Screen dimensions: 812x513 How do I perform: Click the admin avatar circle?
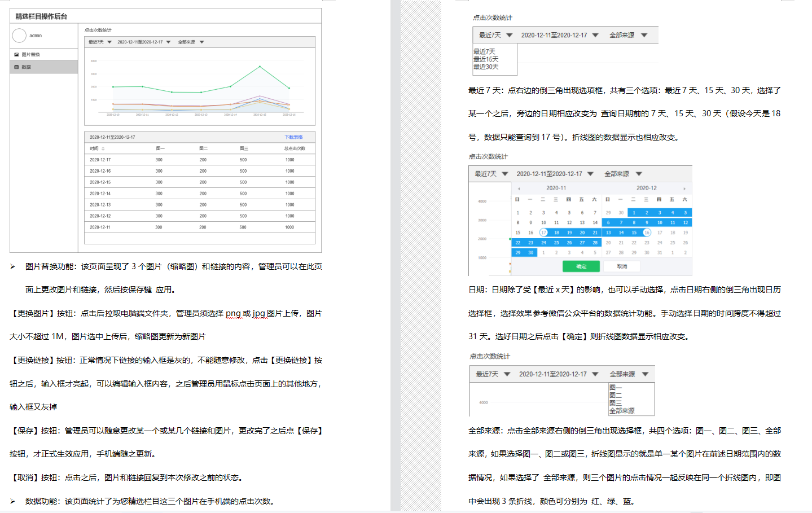tap(19, 36)
